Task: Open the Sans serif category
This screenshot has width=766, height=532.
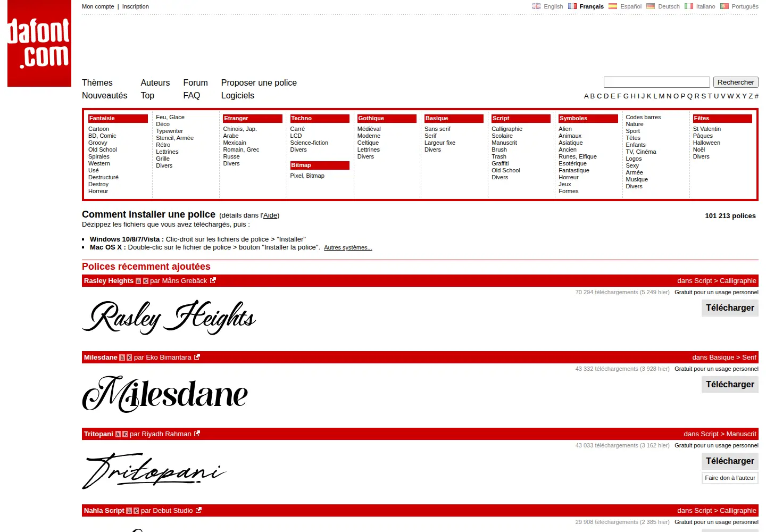Action: pos(437,129)
